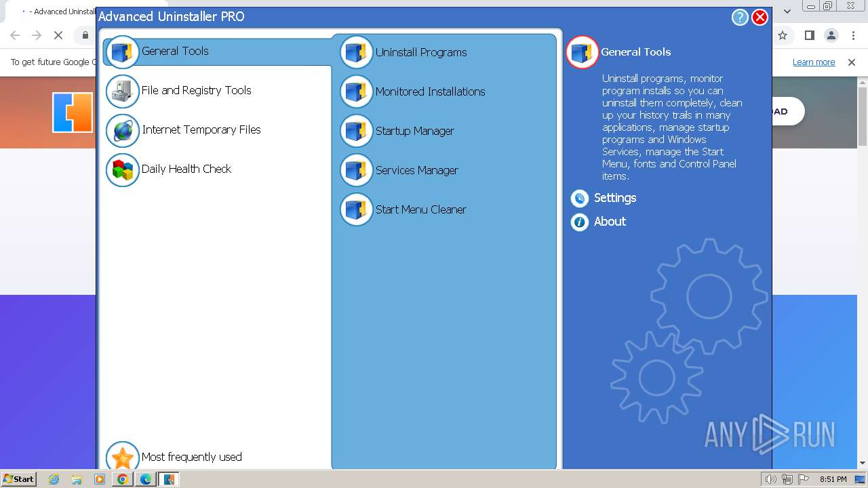Open Chrome from the taskbar
Image resolution: width=868 pixels, height=488 pixels.
coord(122,479)
